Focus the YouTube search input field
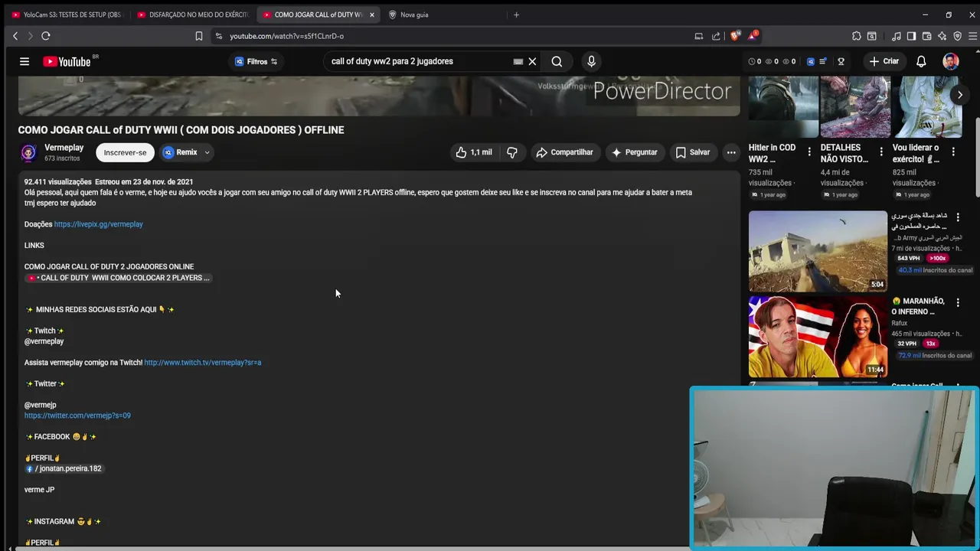 pyautogui.click(x=417, y=61)
